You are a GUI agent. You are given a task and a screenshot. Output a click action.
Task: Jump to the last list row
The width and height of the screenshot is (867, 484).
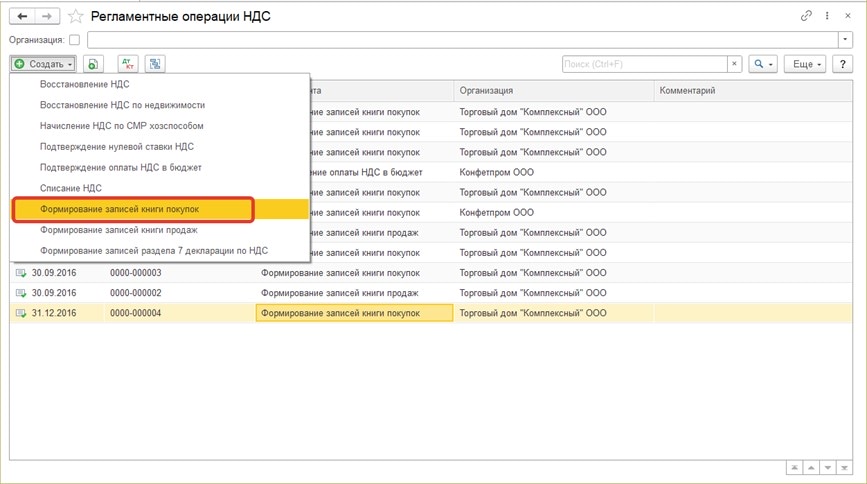tap(846, 468)
